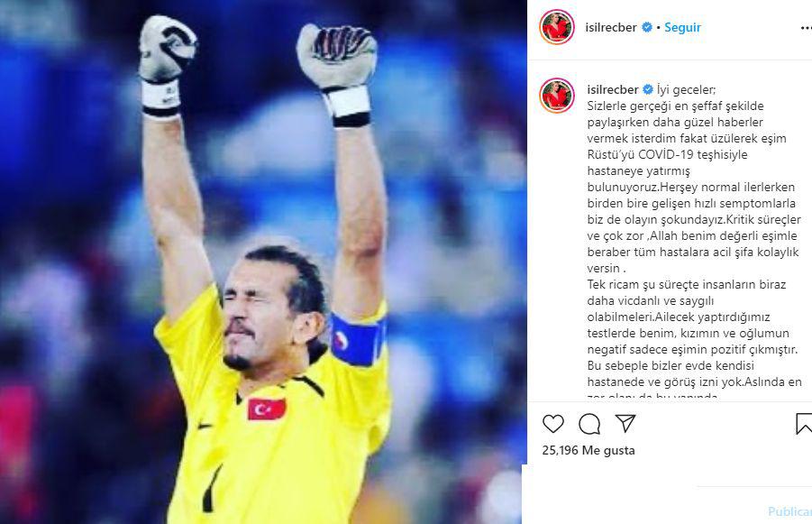Share post using paper plane icon
The width and height of the screenshot is (812, 524).
click(x=625, y=424)
